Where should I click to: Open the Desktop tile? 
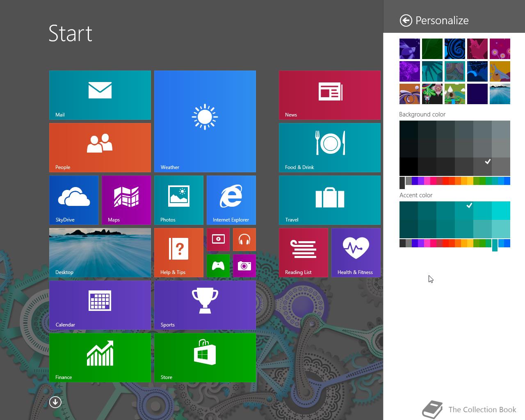click(100, 253)
